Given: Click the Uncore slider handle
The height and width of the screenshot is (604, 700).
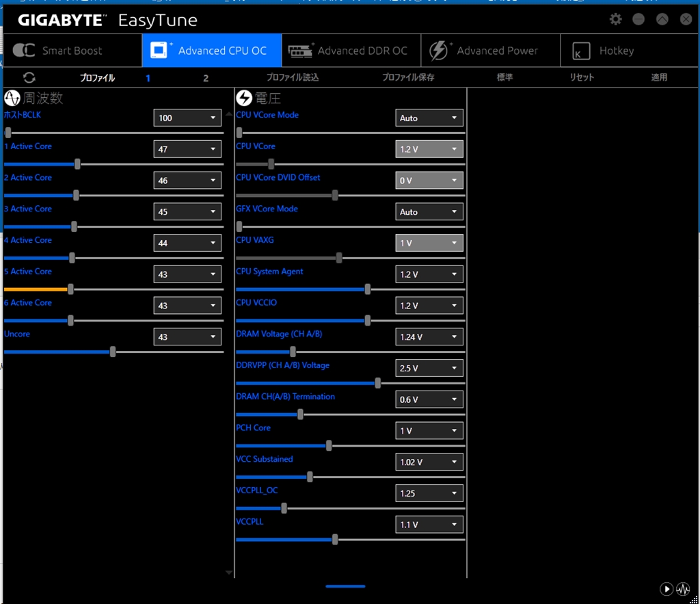Looking at the screenshot, I should coord(113,352).
